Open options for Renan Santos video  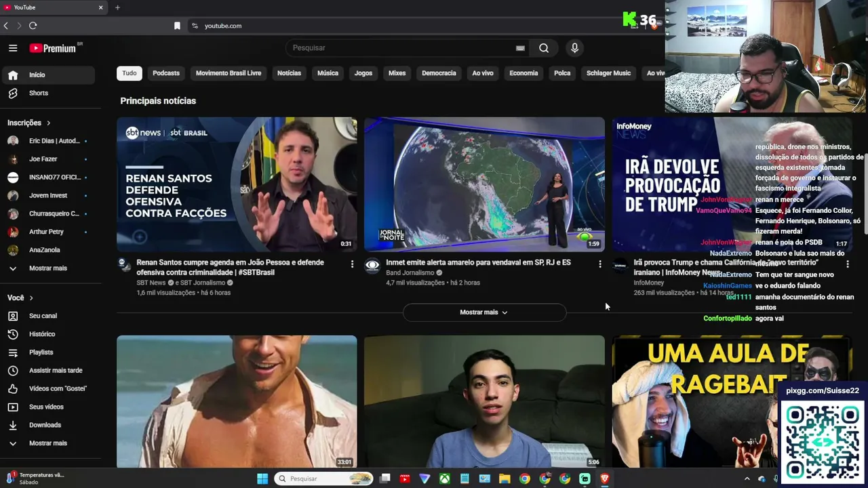(352, 264)
